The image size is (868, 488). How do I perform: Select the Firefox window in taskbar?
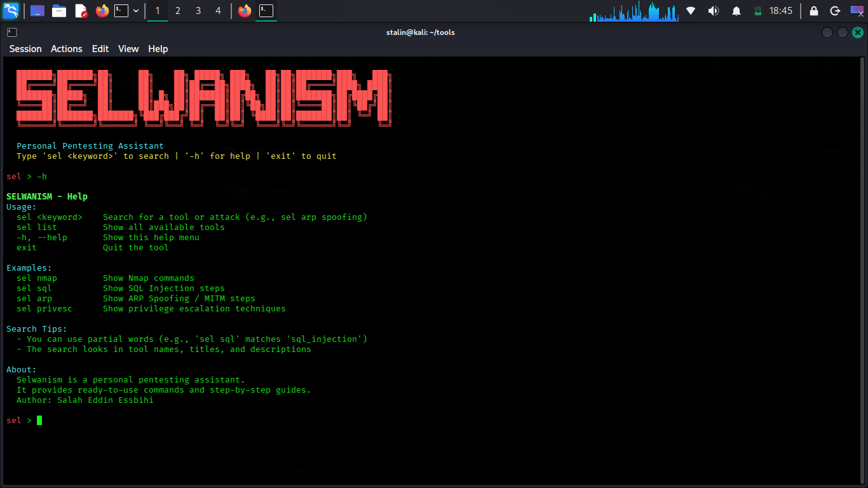click(x=245, y=11)
